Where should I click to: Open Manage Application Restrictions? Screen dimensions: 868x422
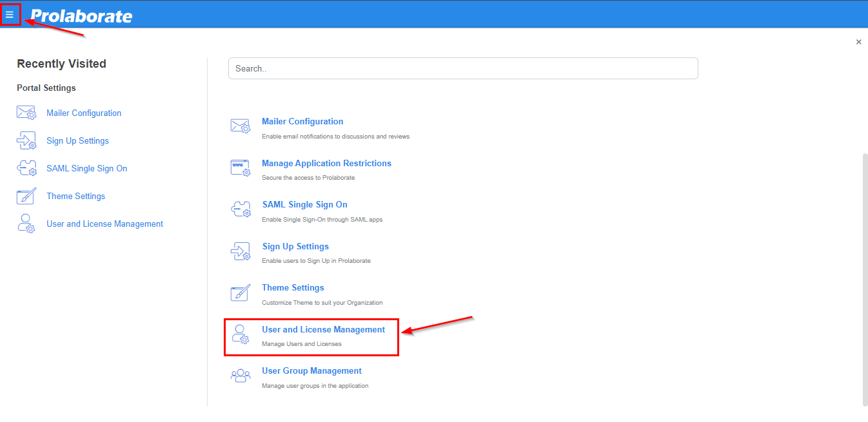[x=326, y=163]
